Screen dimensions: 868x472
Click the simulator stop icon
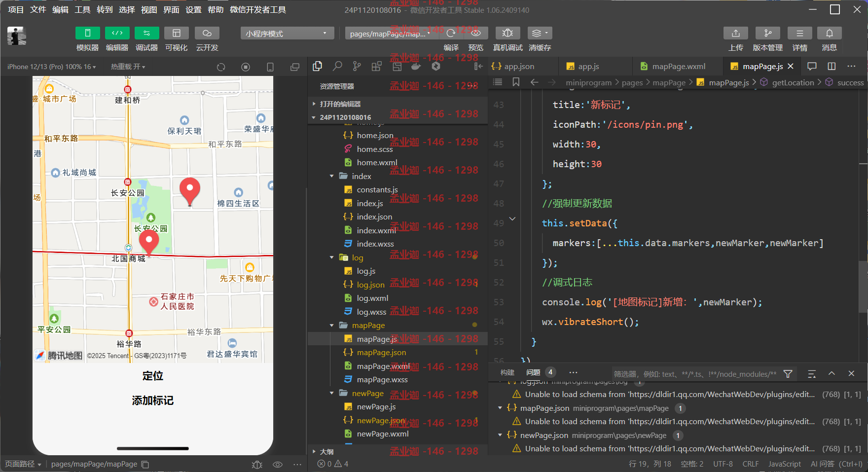point(246,67)
